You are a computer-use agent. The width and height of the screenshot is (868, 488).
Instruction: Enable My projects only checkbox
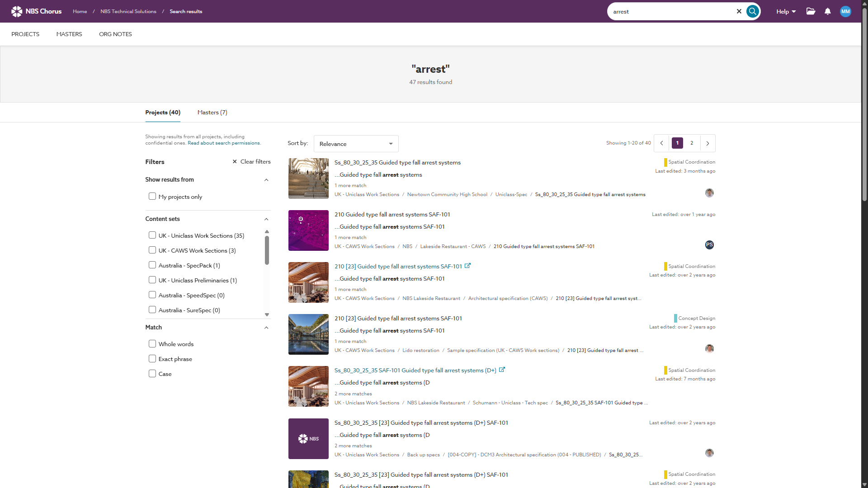[152, 197]
